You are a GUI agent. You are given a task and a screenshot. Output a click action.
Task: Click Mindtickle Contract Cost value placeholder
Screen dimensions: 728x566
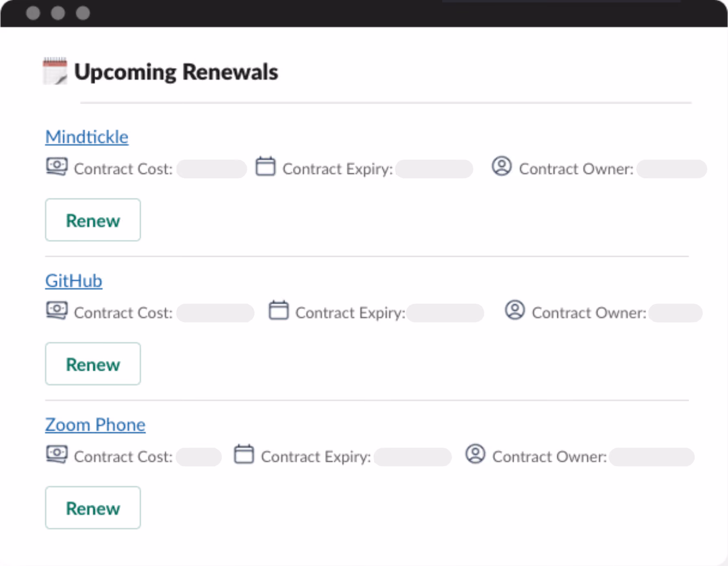(211, 169)
